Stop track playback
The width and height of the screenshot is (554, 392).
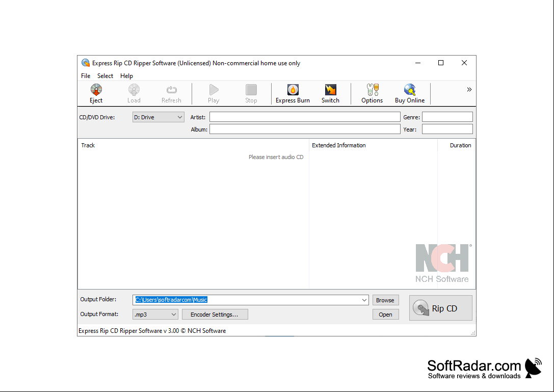(251, 94)
